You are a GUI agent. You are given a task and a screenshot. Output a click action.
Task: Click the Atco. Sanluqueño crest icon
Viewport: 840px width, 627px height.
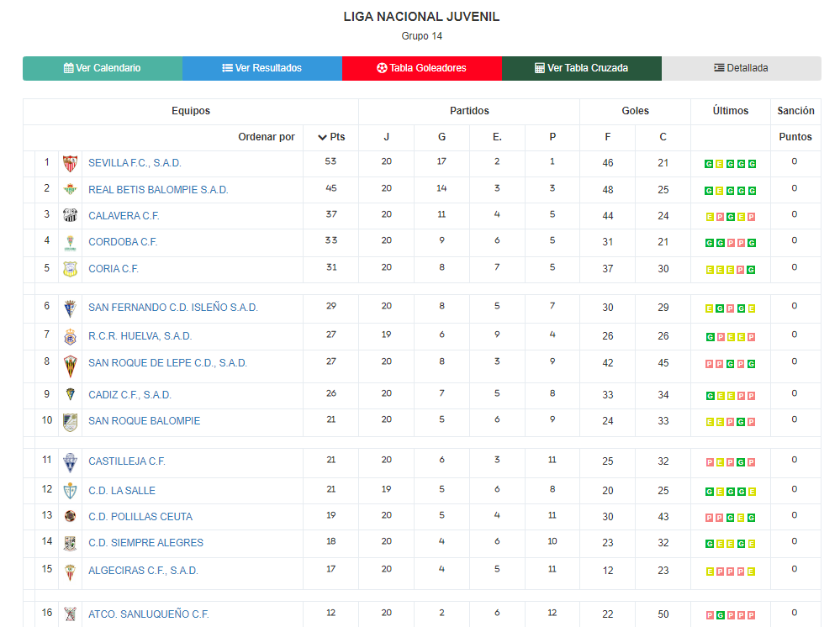point(70,614)
